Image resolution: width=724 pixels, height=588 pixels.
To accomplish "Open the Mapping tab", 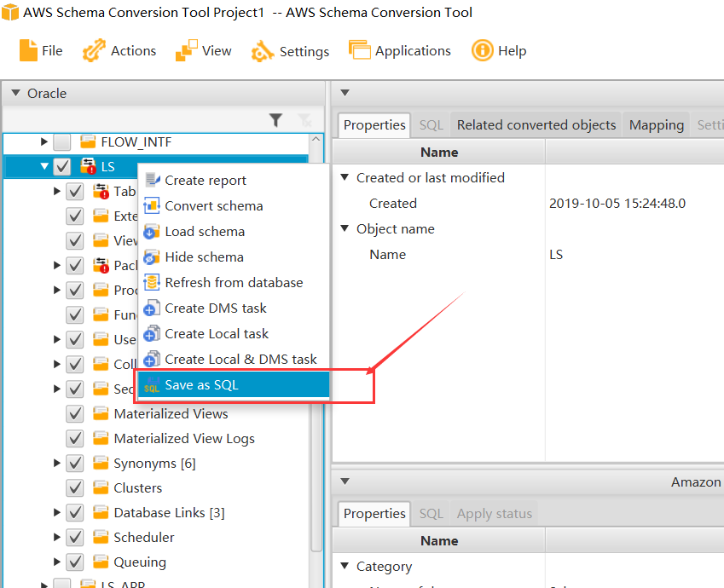I will coord(656,125).
